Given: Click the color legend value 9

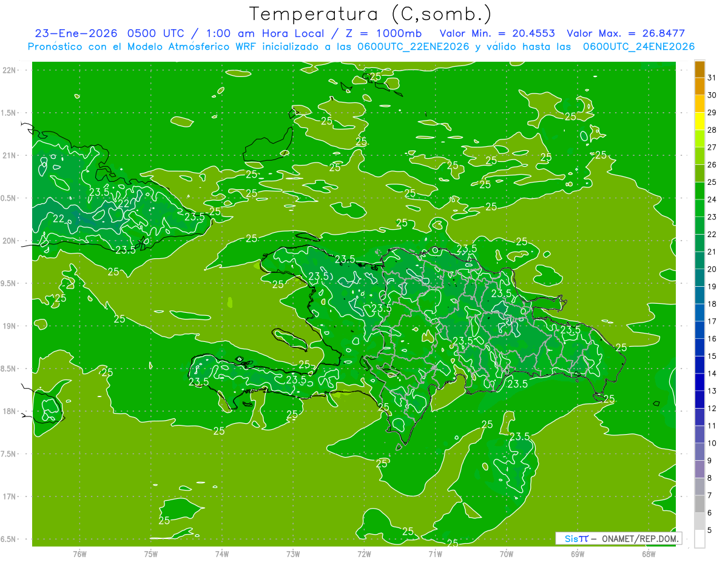Looking at the screenshot, I should [709, 461].
